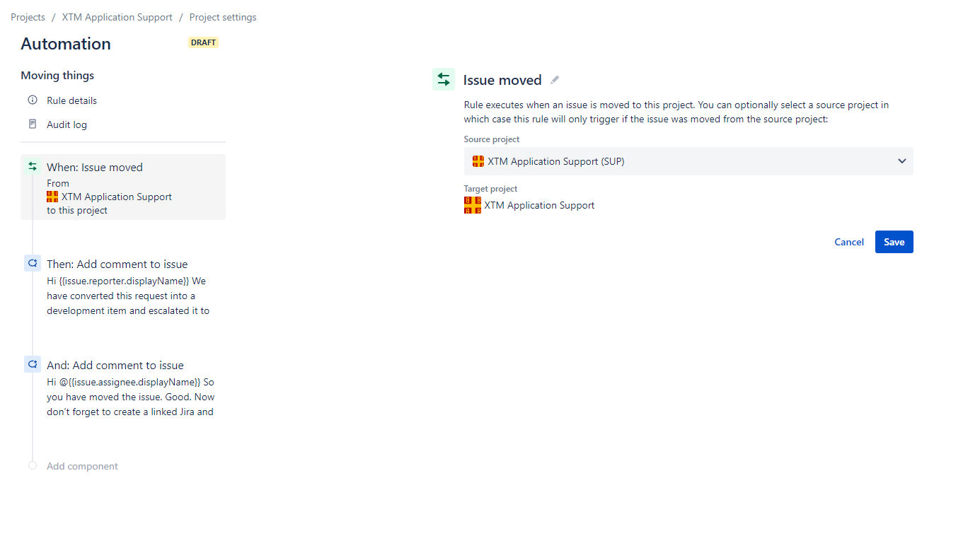Screen dimensions: 980x553
Task: Click the Add component circle marker
Action: click(32, 465)
